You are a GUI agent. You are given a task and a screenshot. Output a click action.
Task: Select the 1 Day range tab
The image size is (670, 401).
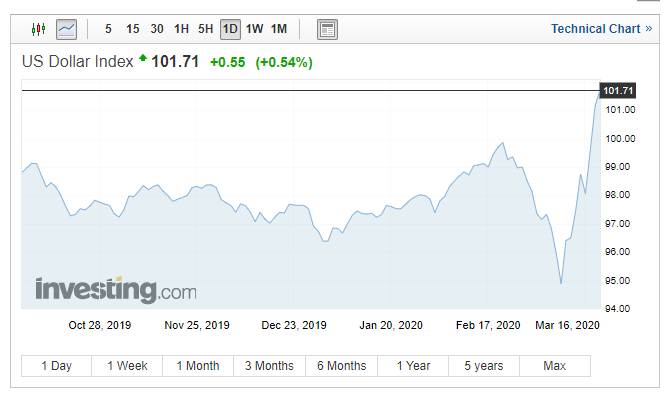56,366
